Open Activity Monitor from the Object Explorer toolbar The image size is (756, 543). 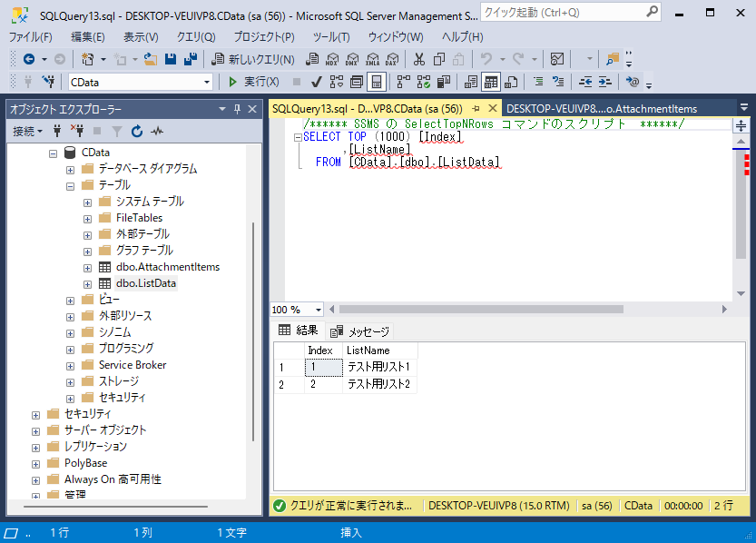pyautogui.click(x=157, y=131)
